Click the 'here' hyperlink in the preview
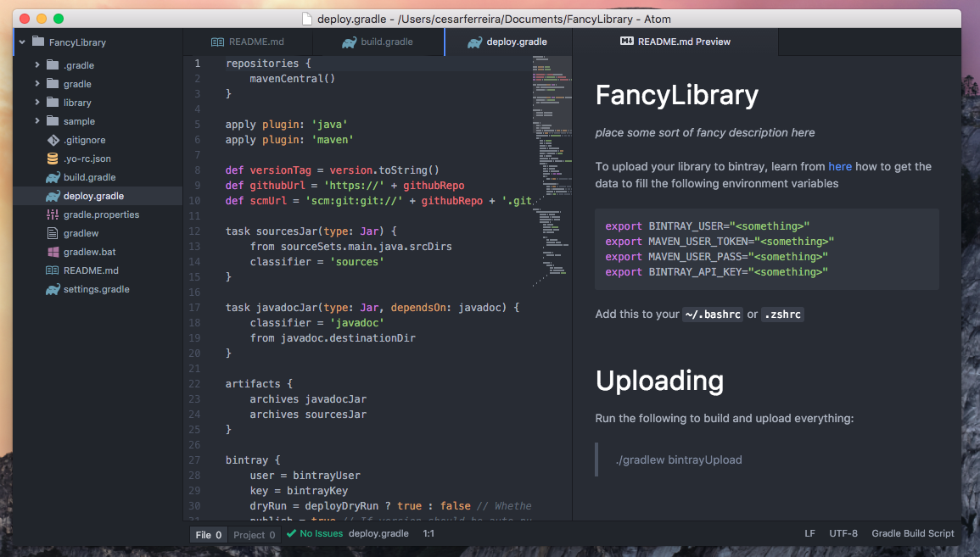Image resolution: width=980 pixels, height=557 pixels. [840, 167]
